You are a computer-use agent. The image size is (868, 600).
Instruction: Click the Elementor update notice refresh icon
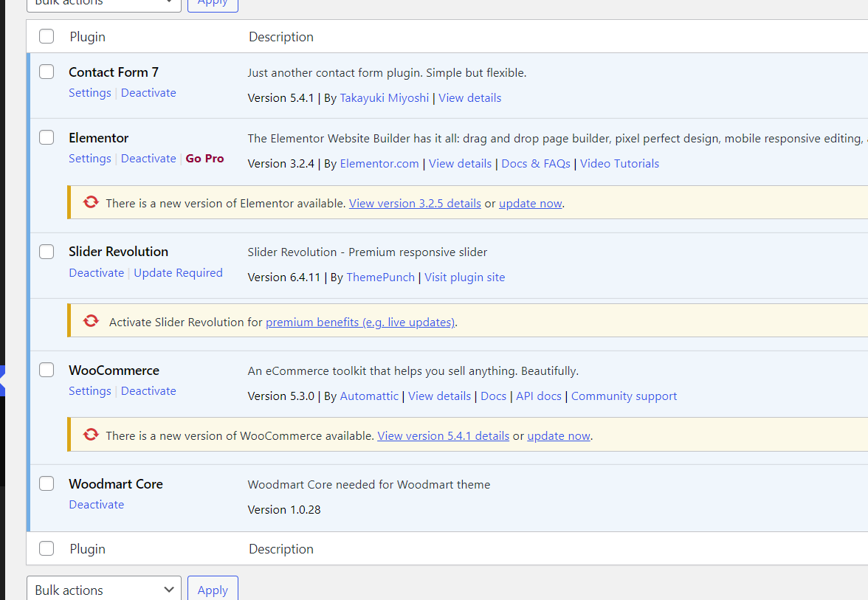91,202
